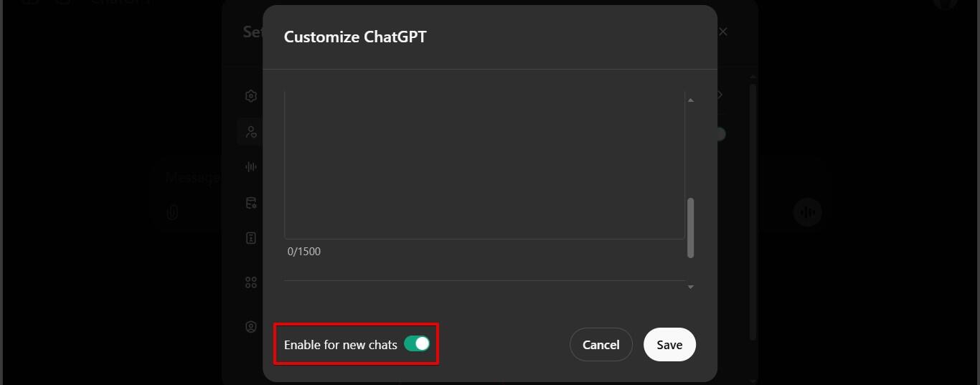Select the Builder profile ID-card icon
The width and height of the screenshot is (980, 385).
[251, 239]
